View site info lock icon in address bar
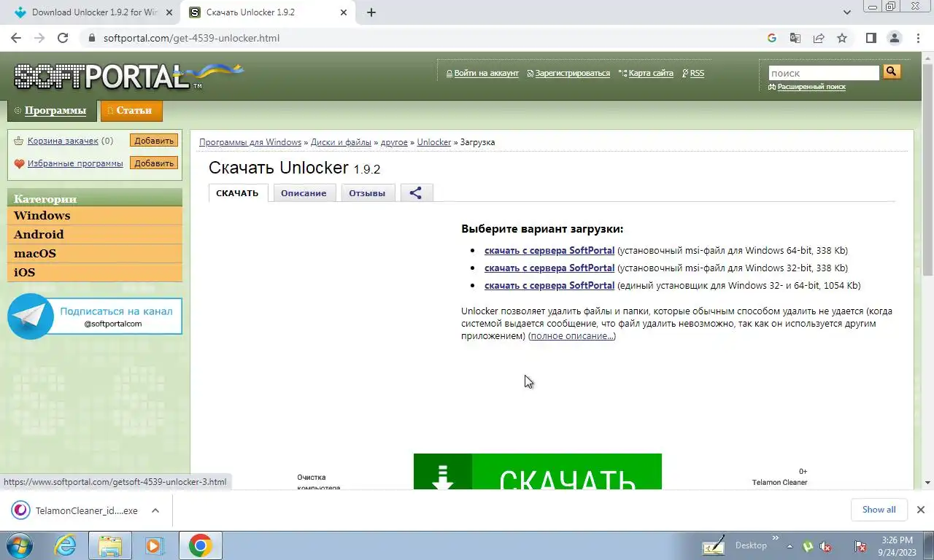This screenshot has width=934, height=560. pyautogui.click(x=91, y=38)
